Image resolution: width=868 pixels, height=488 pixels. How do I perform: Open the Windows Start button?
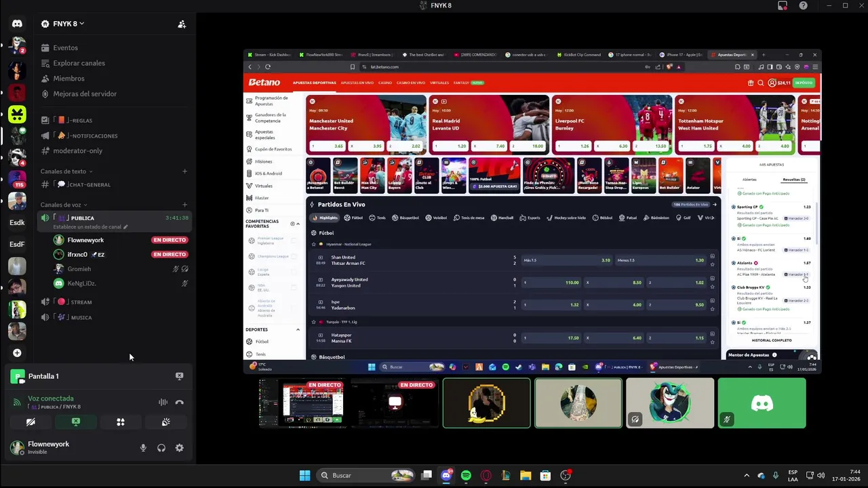click(304, 475)
